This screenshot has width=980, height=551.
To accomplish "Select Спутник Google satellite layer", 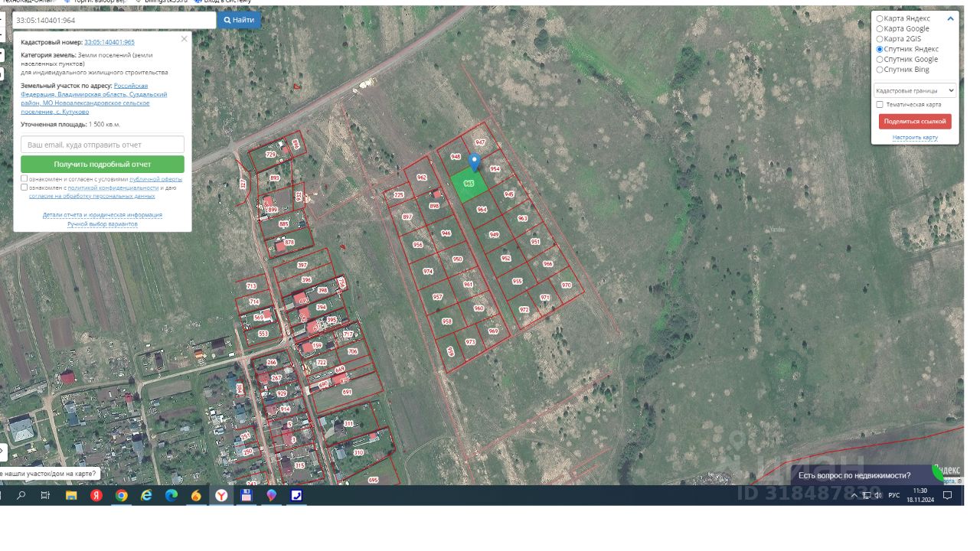I will click(x=880, y=59).
